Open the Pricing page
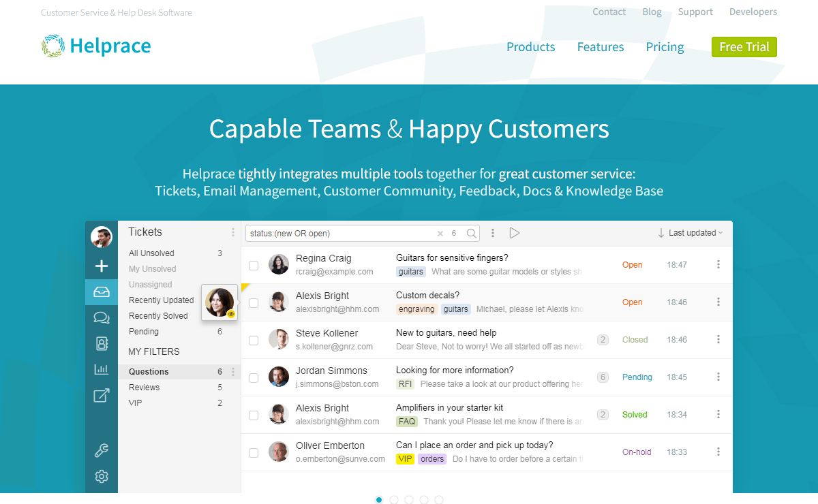818x504 pixels. [665, 47]
